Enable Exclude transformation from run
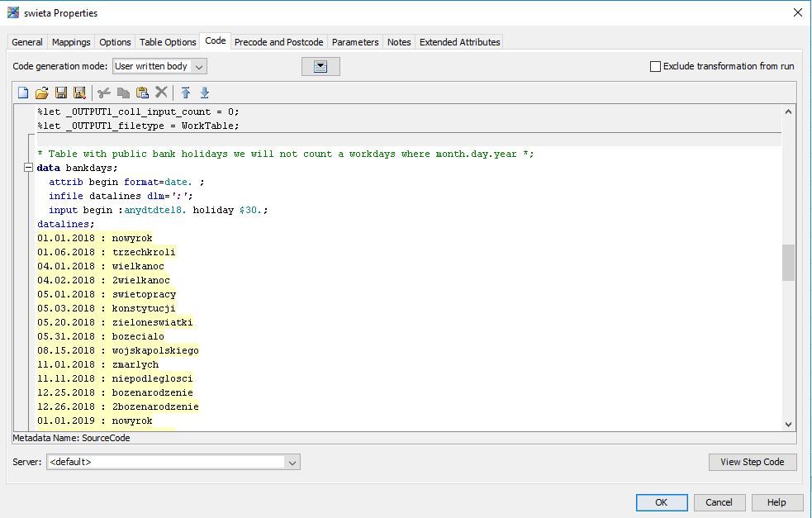 (x=655, y=66)
